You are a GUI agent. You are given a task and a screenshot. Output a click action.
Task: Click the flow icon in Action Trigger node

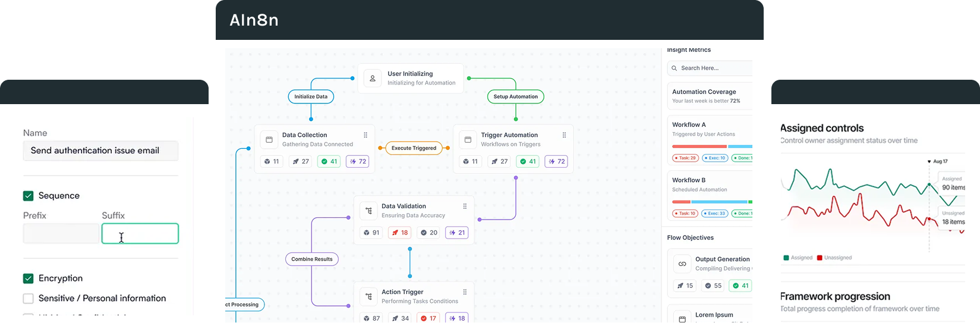[368, 296]
